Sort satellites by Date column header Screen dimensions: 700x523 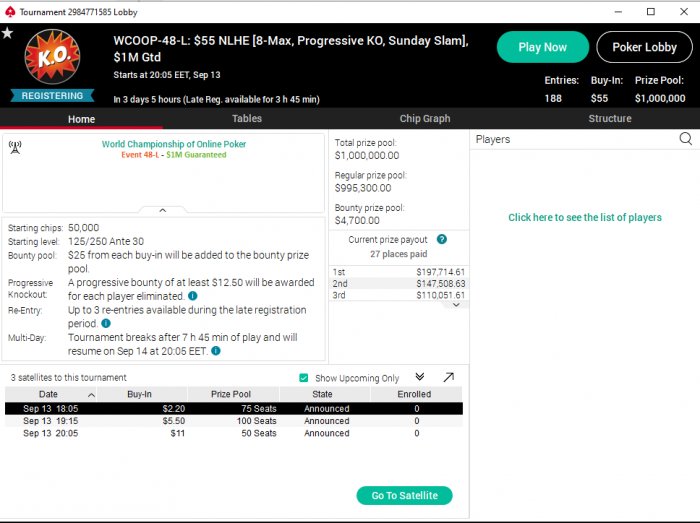click(51, 394)
